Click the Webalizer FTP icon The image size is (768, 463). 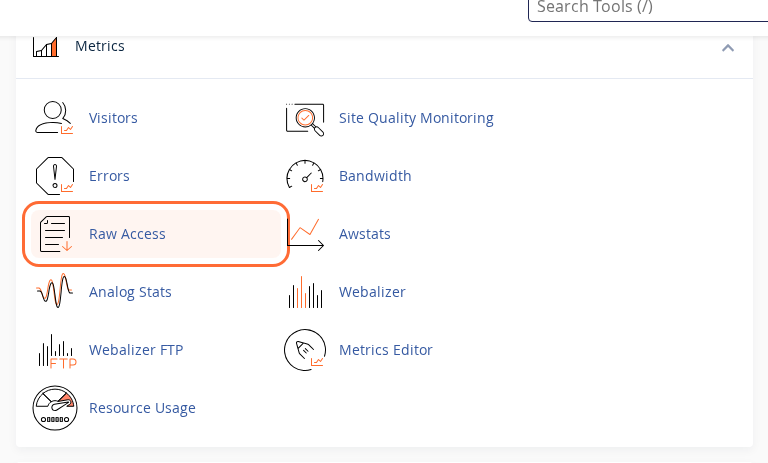tap(54, 350)
